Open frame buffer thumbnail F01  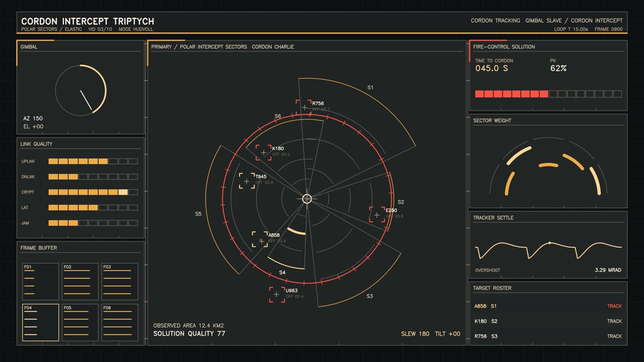click(x=40, y=282)
